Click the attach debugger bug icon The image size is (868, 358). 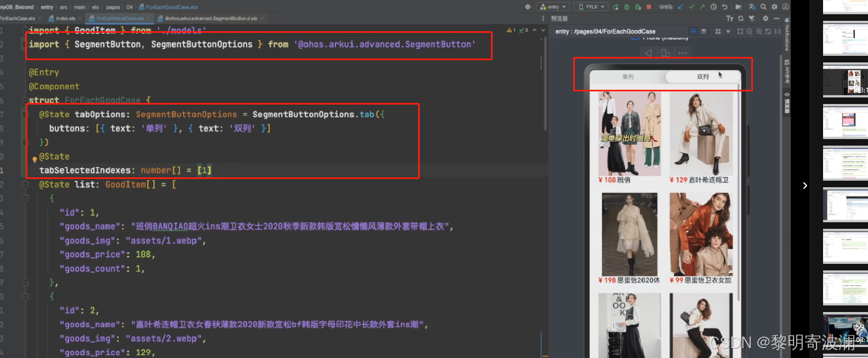(638, 7)
